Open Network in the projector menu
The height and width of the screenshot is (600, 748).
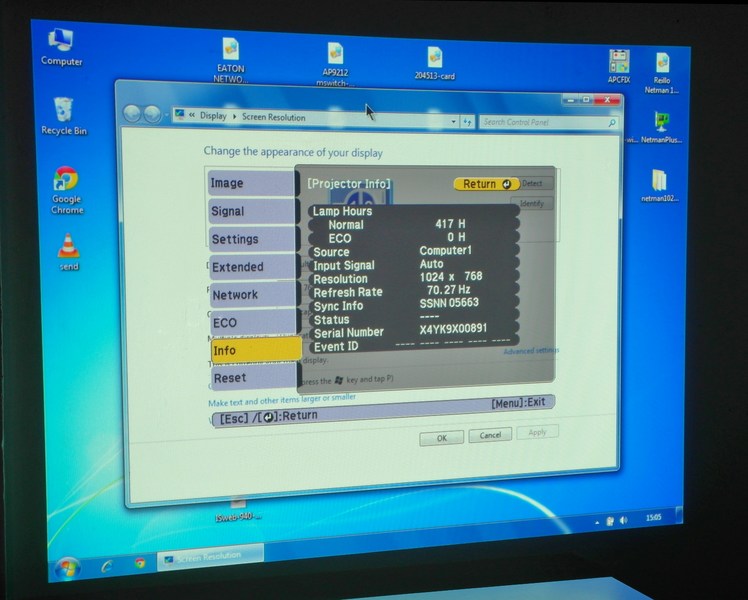[253, 294]
